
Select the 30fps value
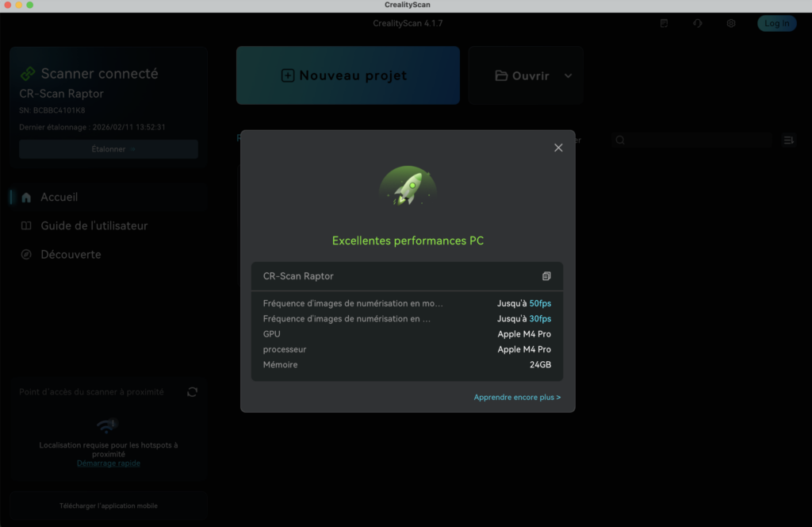pos(540,319)
